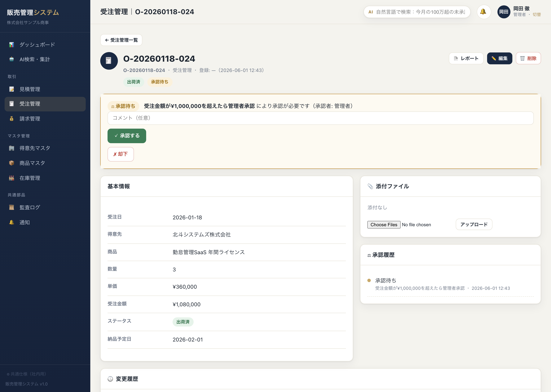Click product 勤怠管理SaaS 年間ライセンス
The image size is (551, 392).
pos(209,252)
